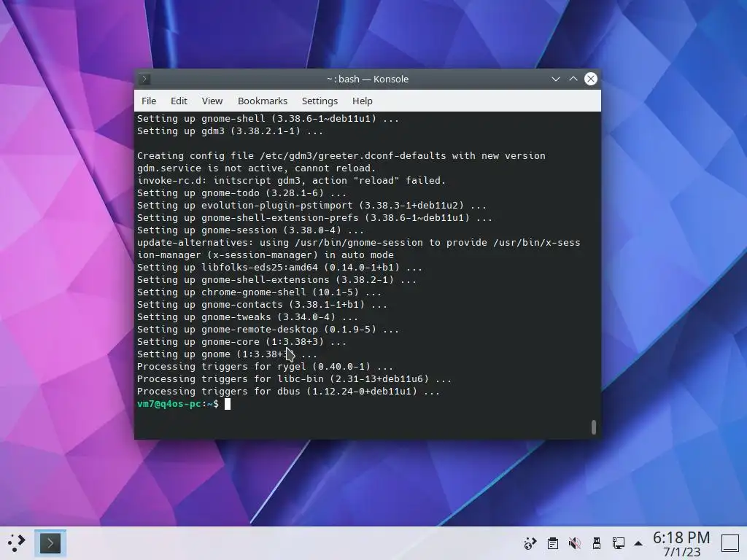This screenshot has height=560, width=747.
Task: Click the terminal scrollbar handle
Action: tap(594, 427)
